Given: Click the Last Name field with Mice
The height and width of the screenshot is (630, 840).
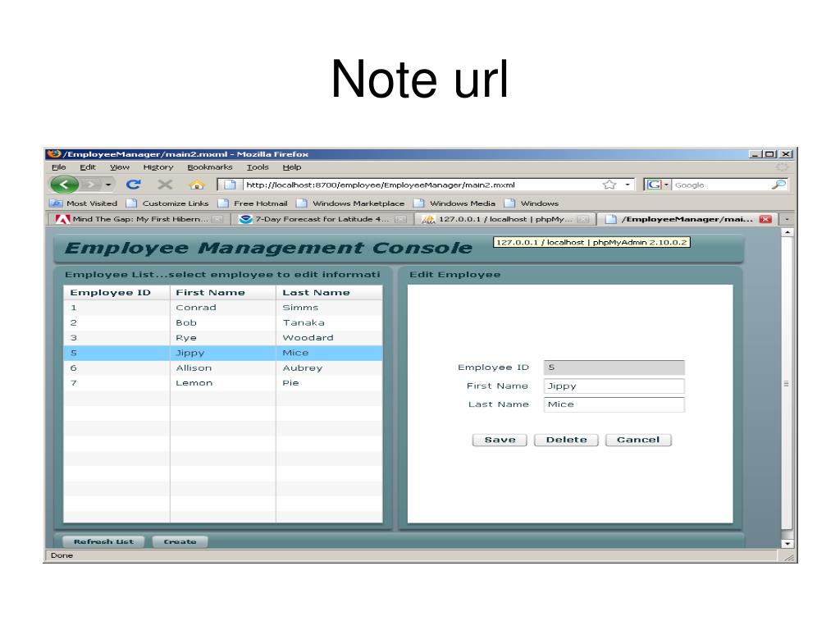Looking at the screenshot, I should [614, 404].
